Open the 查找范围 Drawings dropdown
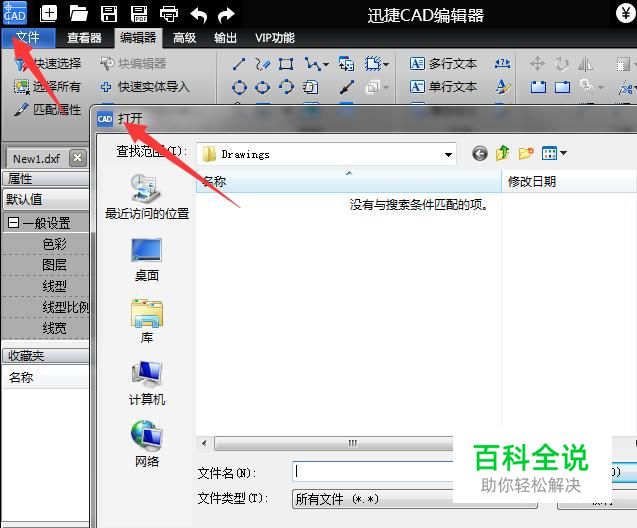Screen dimensions: 637x528 click(x=448, y=154)
